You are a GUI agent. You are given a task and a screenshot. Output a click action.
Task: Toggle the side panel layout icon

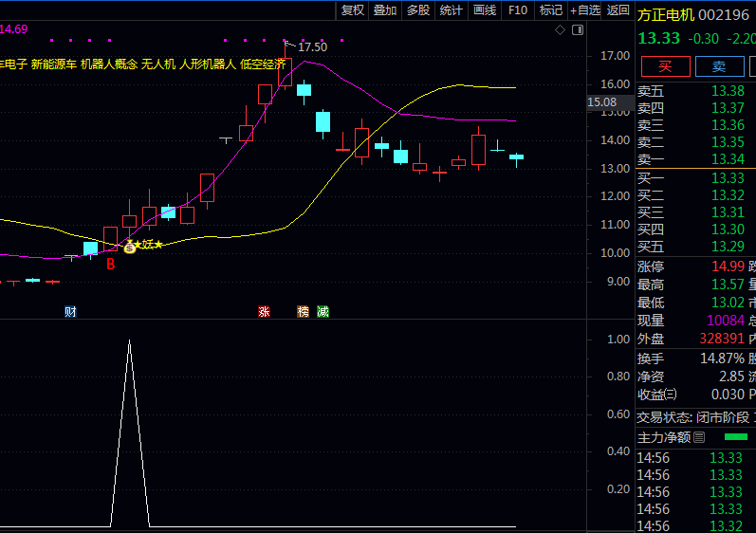pos(576,30)
